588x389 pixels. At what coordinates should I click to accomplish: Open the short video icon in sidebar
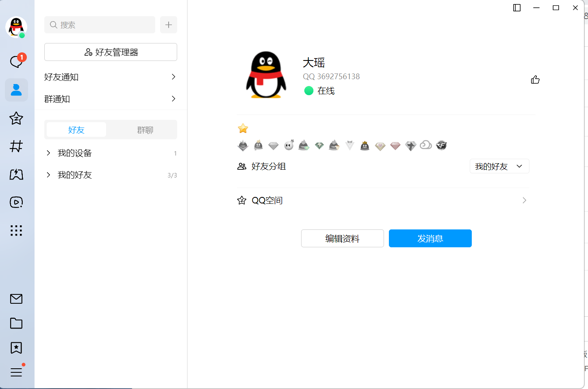click(16, 202)
